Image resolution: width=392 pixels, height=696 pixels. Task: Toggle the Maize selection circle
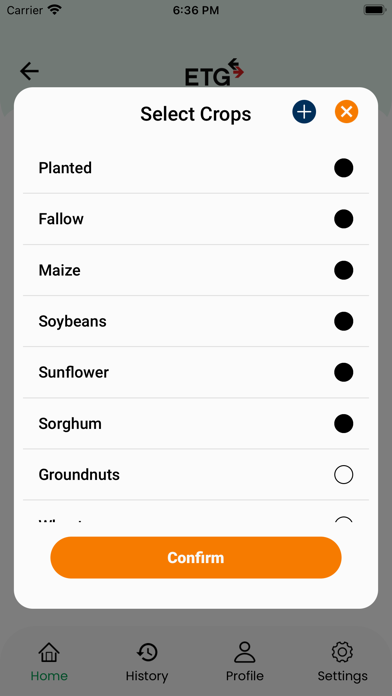344,270
